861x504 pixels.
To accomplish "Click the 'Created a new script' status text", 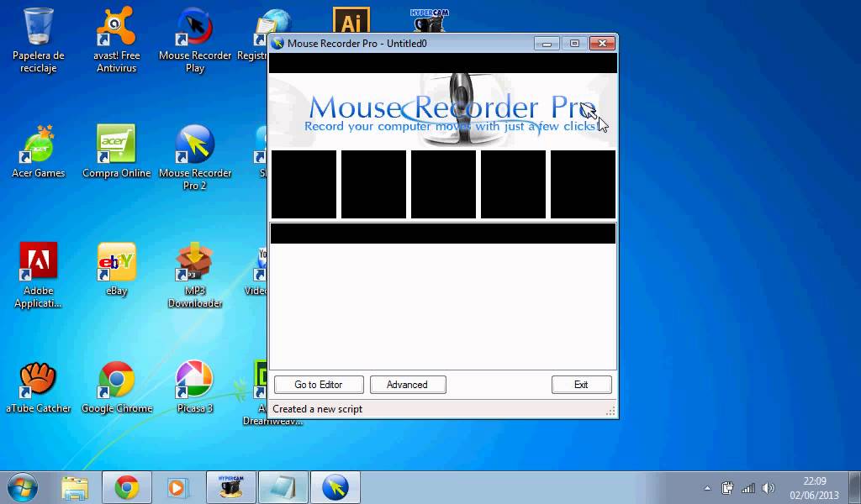I will [317, 409].
